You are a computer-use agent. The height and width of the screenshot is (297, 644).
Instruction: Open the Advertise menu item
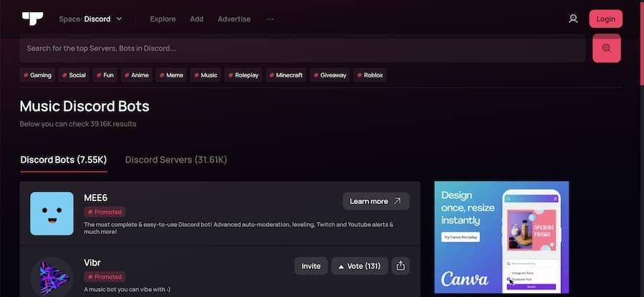(234, 19)
